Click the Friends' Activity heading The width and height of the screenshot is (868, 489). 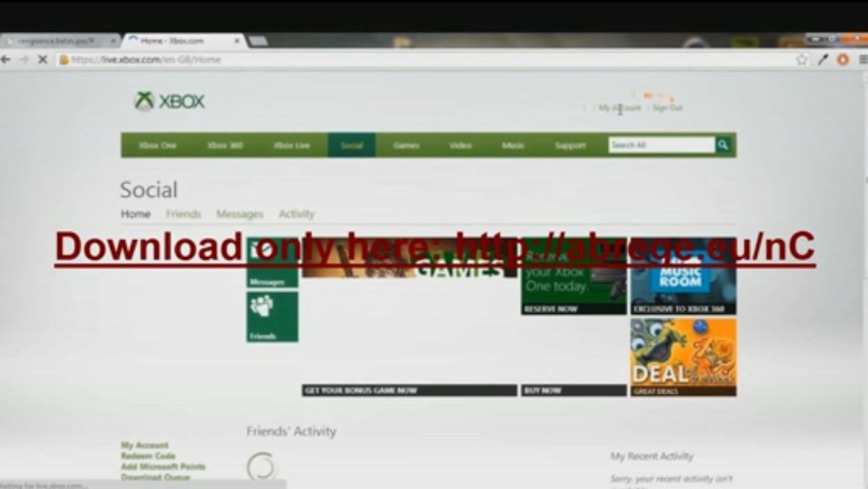click(291, 431)
